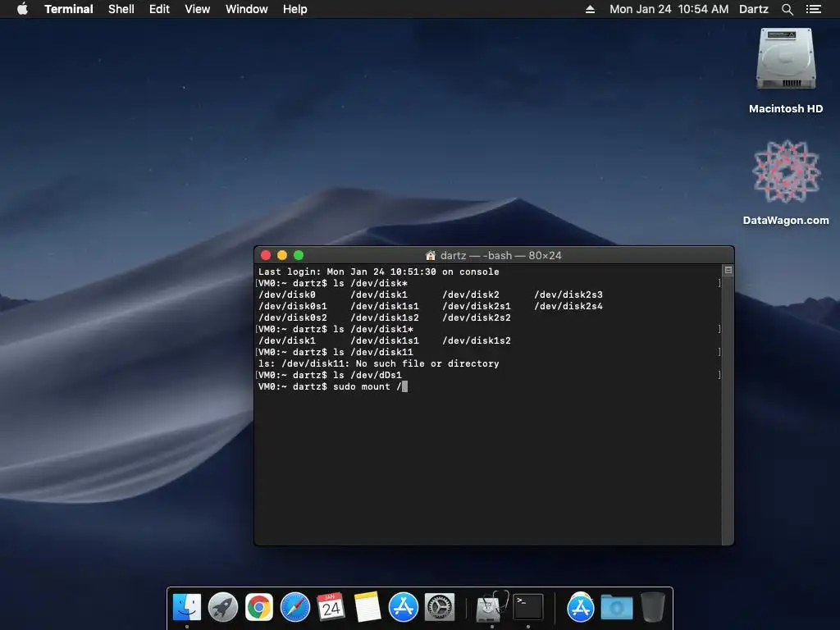Open the Trash in the Dock
The width and height of the screenshot is (840, 630).
click(x=652, y=607)
